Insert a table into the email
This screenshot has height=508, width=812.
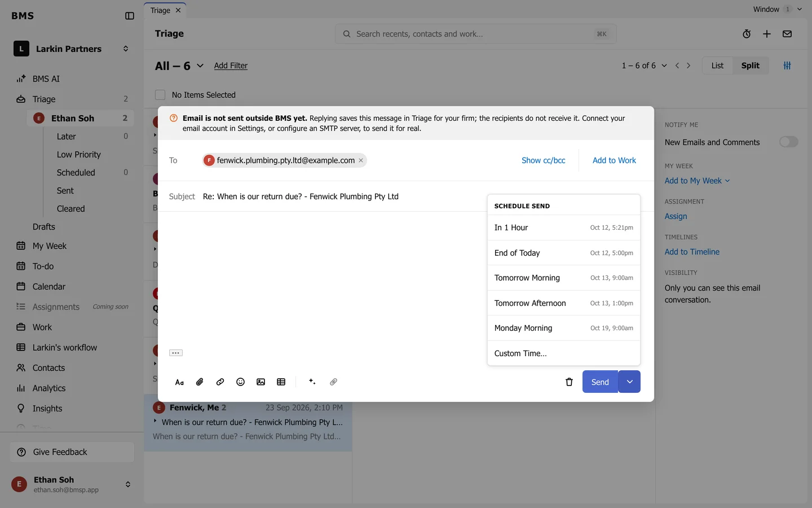[x=281, y=382]
